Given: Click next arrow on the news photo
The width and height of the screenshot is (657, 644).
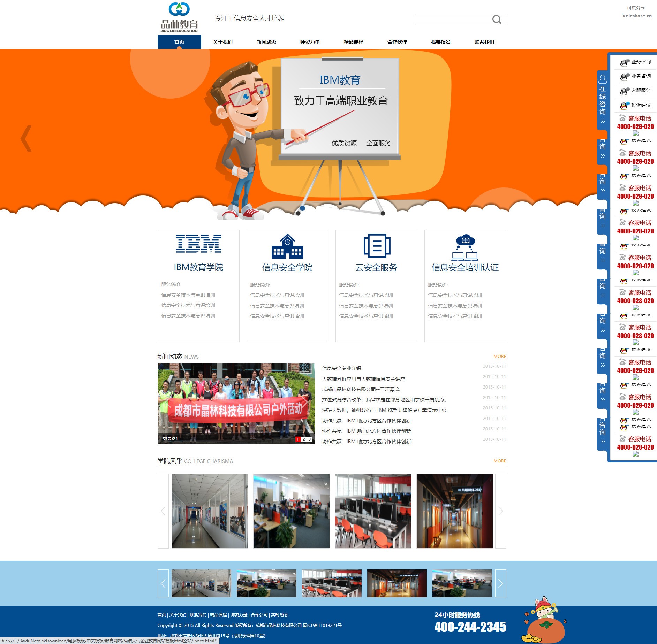Looking at the screenshot, I should 304,401.
